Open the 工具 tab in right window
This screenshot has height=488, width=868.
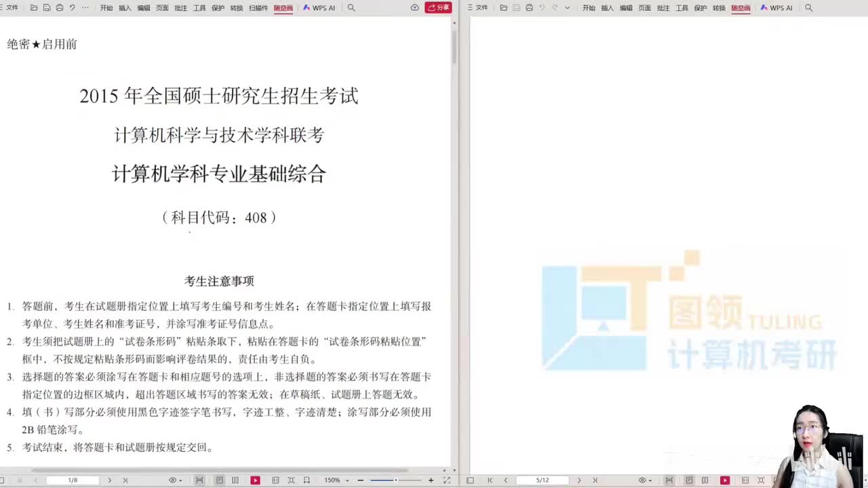point(682,8)
